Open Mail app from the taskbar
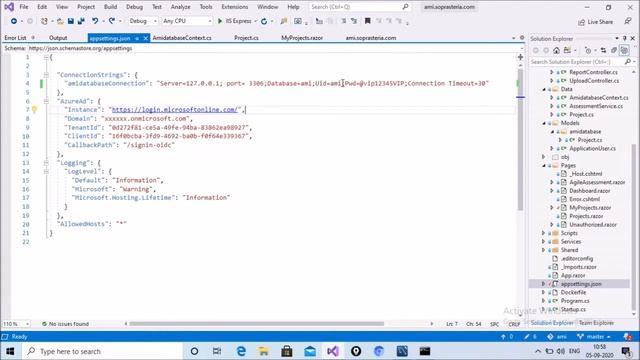Viewport: 640px width, 360px height. [310, 351]
